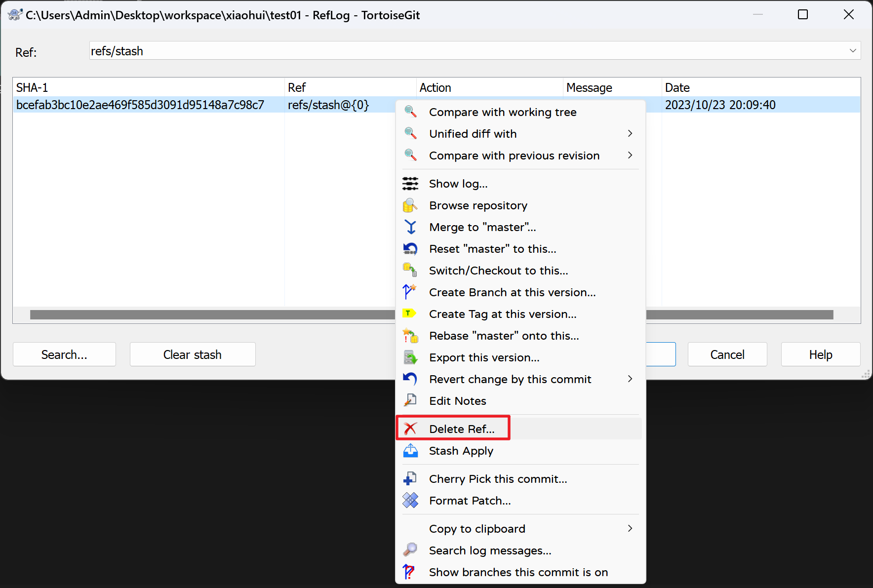Click the date 2023/10/23 20:09:40 cell
This screenshot has height=588, width=873.
tap(760, 105)
